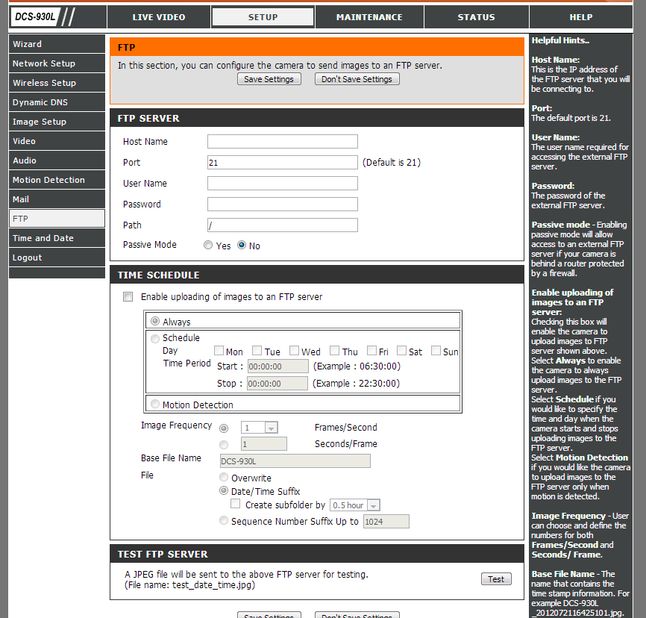Open the HELP tab
Viewport: 646px width, 618px height.
point(581,17)
